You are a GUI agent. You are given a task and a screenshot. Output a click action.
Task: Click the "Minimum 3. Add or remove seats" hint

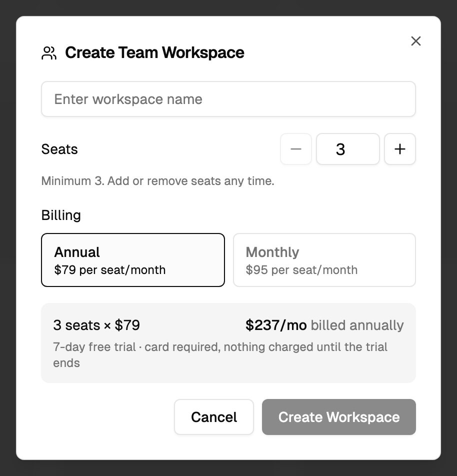point(157,181)
